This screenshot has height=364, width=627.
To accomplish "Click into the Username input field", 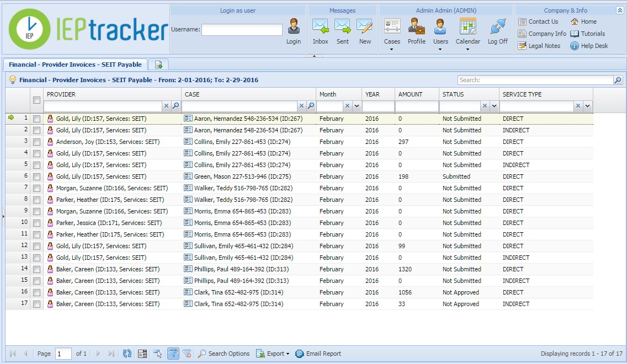I will point(242,30).
